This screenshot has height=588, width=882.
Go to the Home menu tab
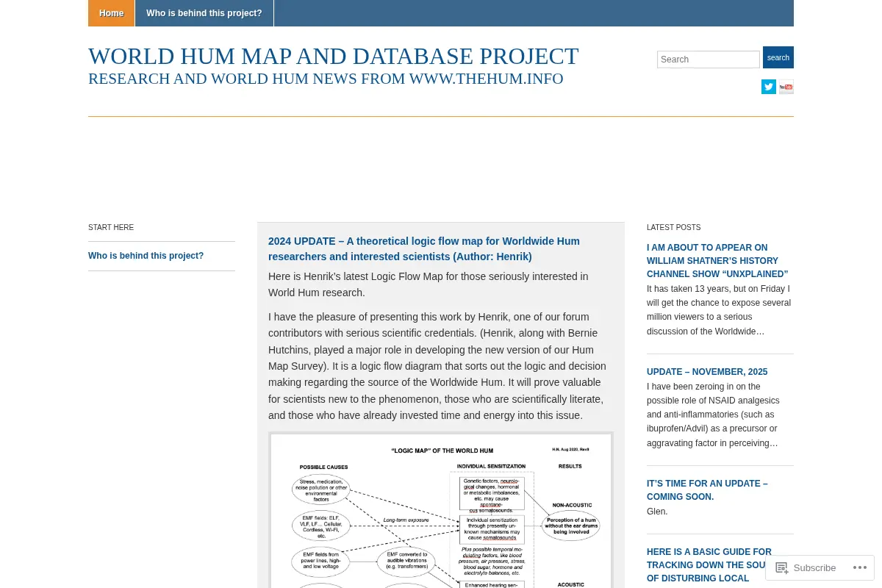(x=112, y=13)
